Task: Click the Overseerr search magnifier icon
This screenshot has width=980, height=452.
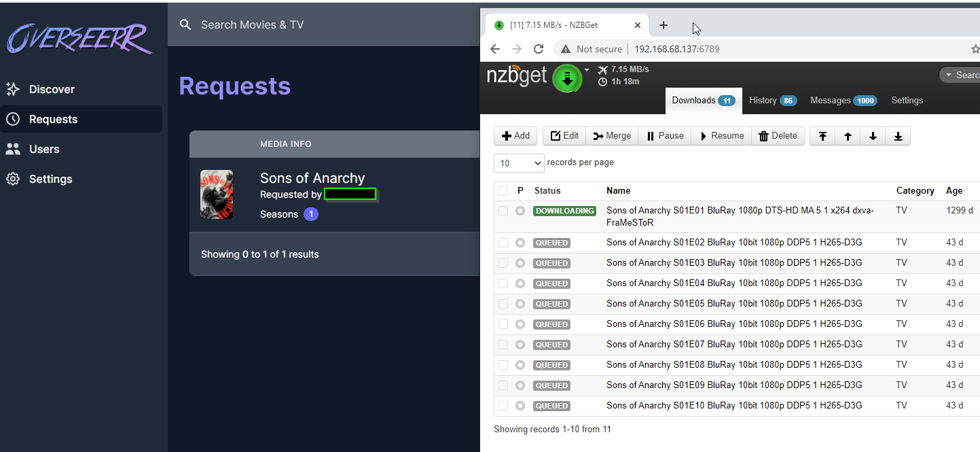Action: 185,24
